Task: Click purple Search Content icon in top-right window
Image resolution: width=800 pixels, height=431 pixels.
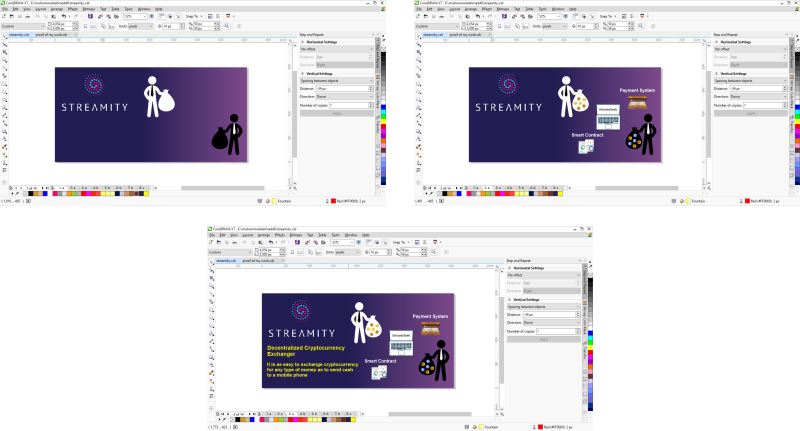Action: click(504, 16)
